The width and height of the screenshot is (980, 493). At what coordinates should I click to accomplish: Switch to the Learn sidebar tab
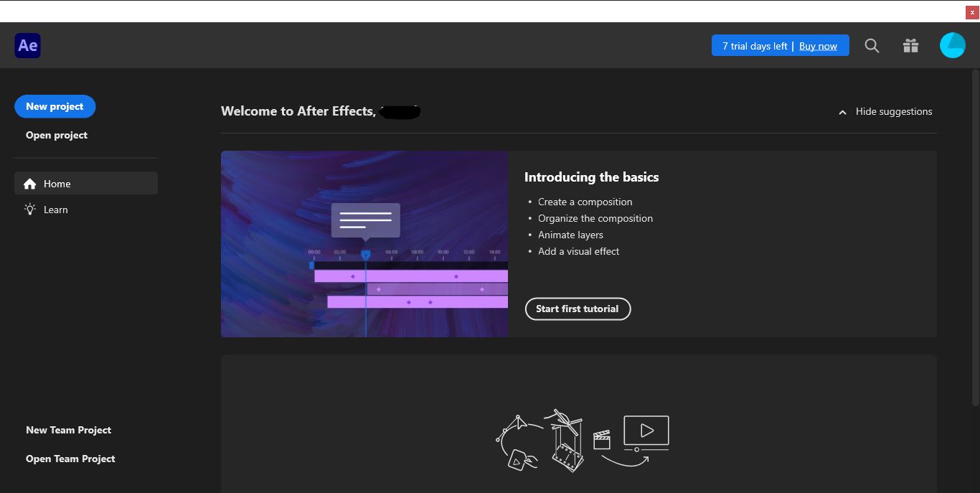(86, 210)
